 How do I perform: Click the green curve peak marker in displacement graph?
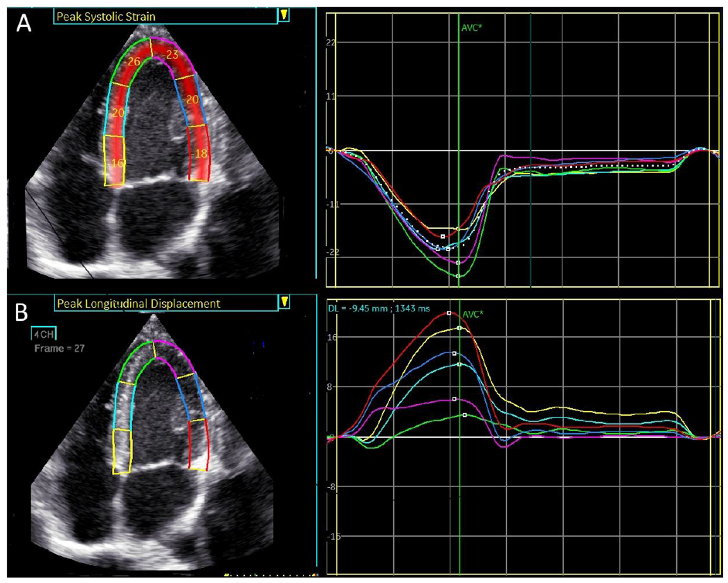tap(465, 415)
